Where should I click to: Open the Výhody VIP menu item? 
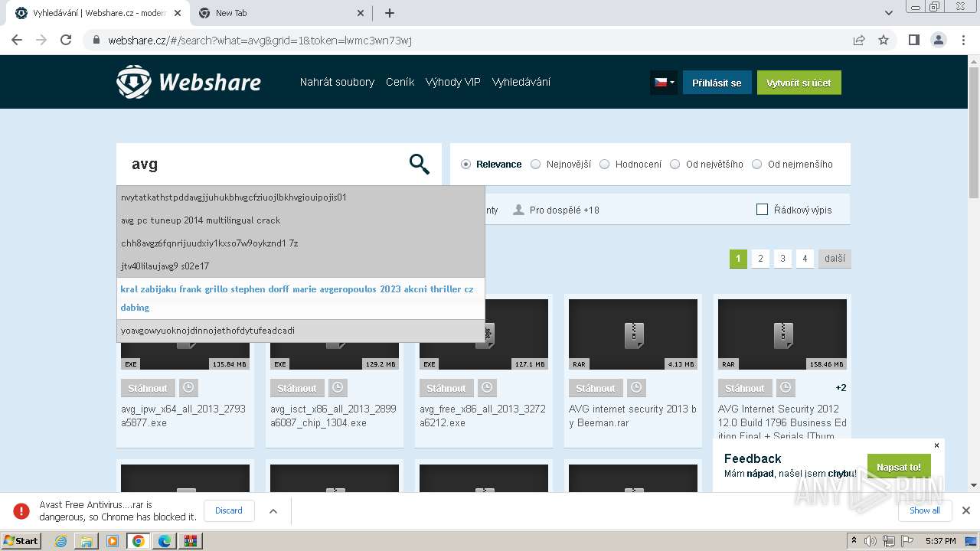pyautogui.click(x=452, y=82)
